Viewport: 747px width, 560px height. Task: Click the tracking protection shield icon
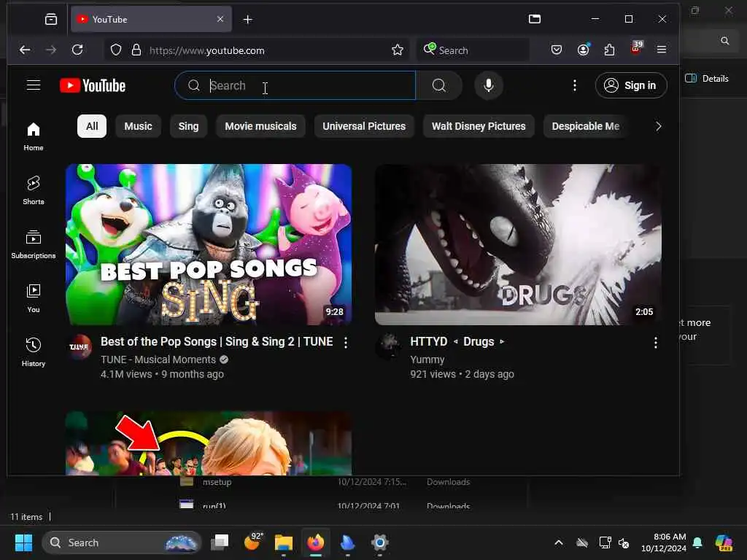point(116,50)
